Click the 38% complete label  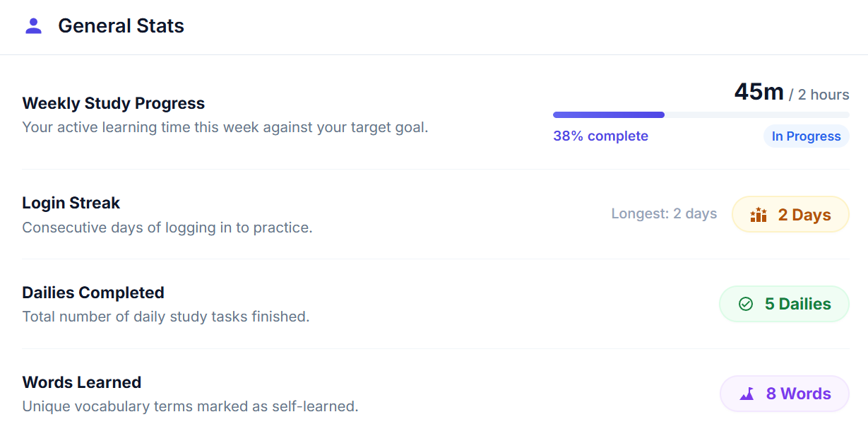pyautogui.click(x=600, y=136)
